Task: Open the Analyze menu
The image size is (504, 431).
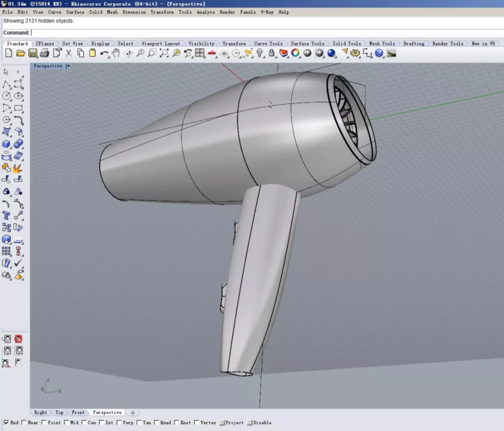Action: 205,12
